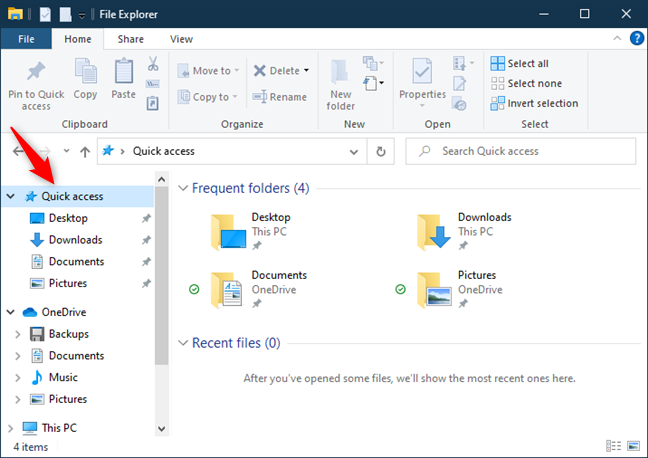Click the History icon in the Open group

click(x=460, y=103)
